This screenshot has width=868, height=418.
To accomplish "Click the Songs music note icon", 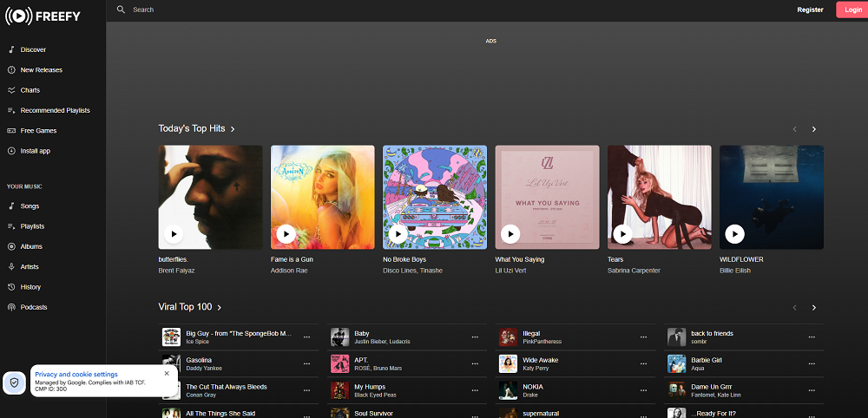I will (10, 206).
